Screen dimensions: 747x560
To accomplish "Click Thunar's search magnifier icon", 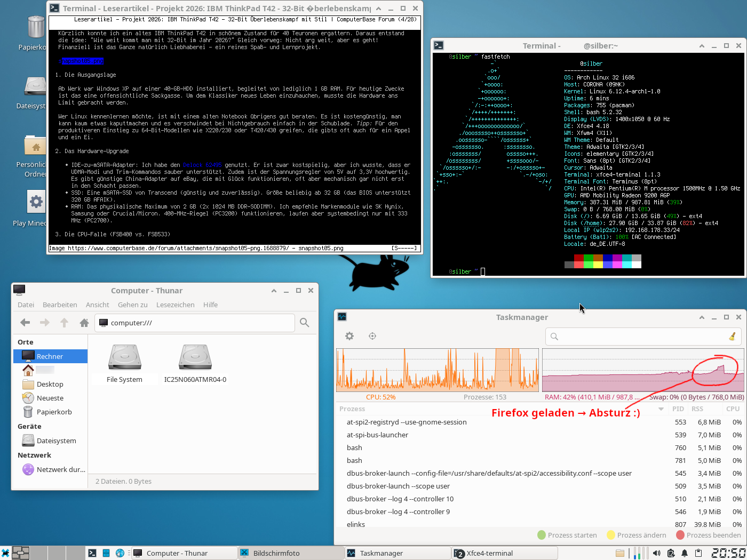I will [305, 322].
